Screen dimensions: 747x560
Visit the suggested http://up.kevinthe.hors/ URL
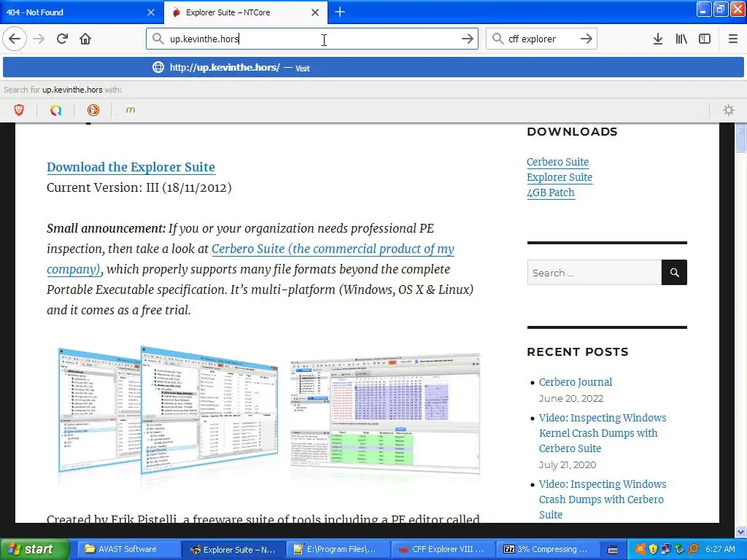tap(373, 67)
